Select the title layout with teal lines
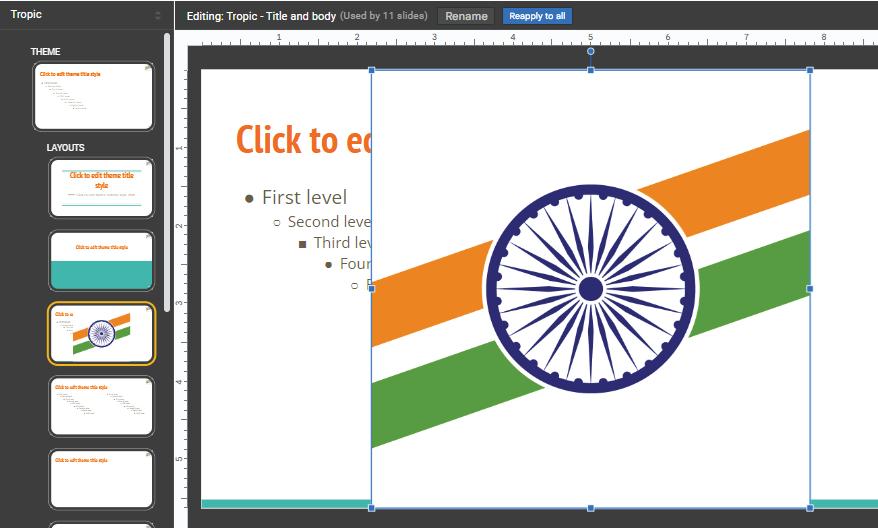 pyautogui.click(x=101, y=188)
